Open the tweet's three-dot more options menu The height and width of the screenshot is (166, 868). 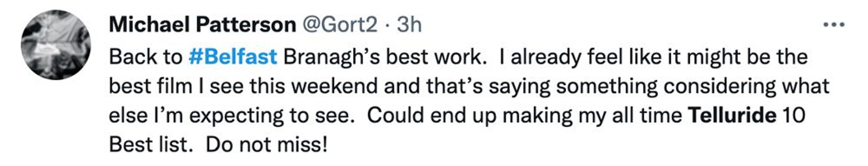(x=834, y=25)
